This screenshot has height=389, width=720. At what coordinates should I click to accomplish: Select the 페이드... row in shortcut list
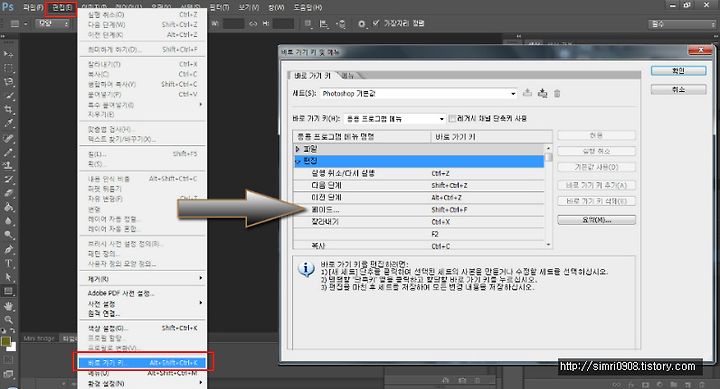click(418, 210)
